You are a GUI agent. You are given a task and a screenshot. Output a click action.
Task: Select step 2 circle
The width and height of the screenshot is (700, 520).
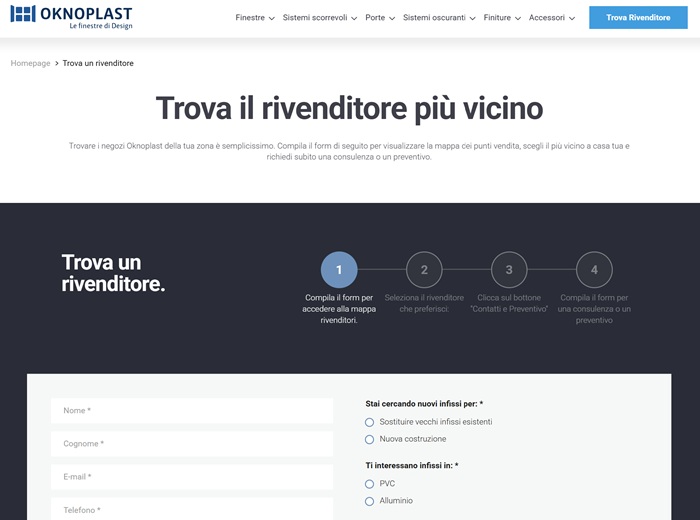(x=424, y=270)
